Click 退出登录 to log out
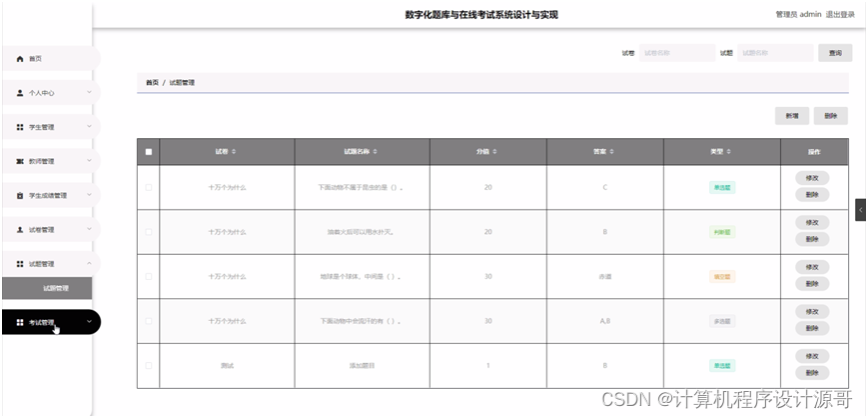The image size is (868, 418). 840,15
